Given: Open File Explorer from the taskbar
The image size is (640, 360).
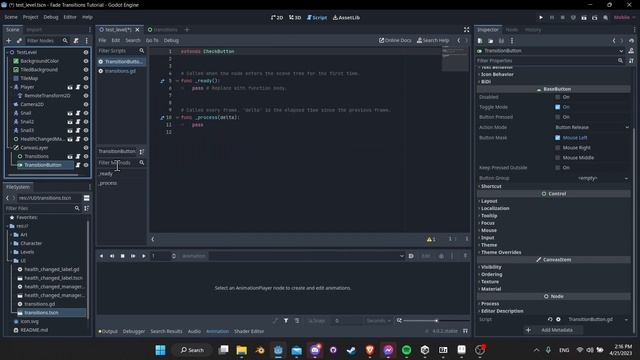Looking at the screenshot, I should click(242, 350).
